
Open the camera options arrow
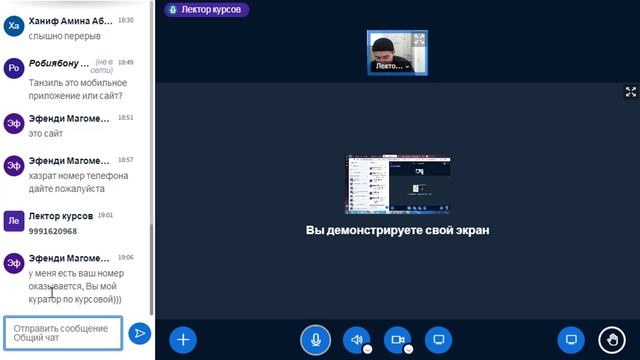coord(408,349)
